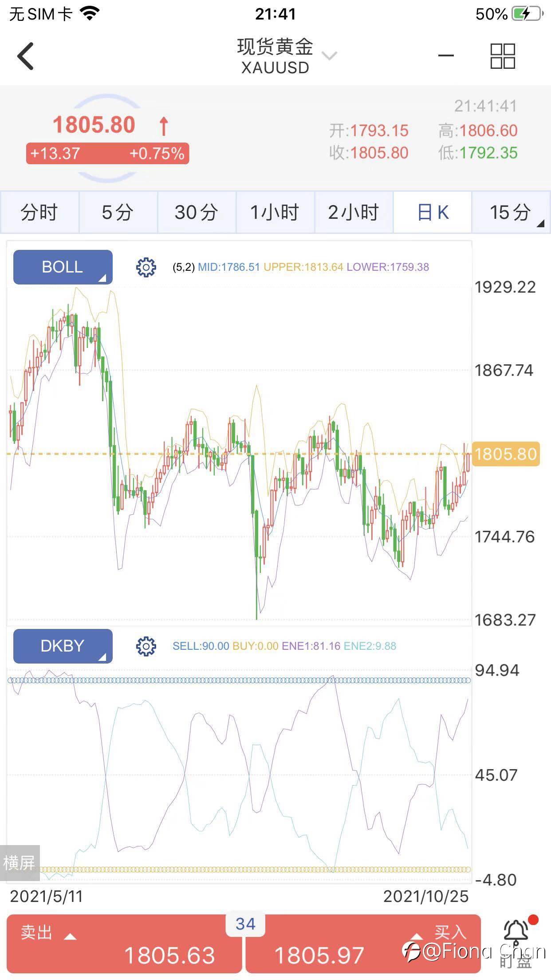Select the 日K timeframe tab
Viewport: 551px width, 980px height.
433,213
